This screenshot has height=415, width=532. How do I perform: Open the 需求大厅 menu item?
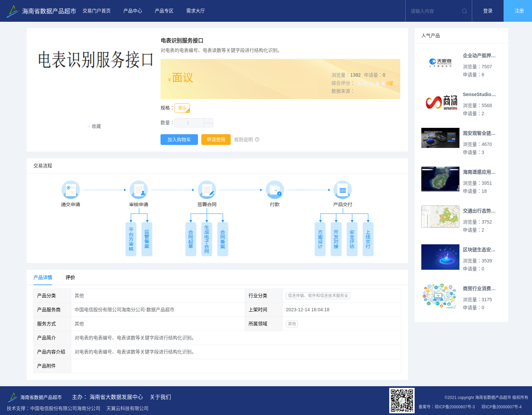(196, 11)
